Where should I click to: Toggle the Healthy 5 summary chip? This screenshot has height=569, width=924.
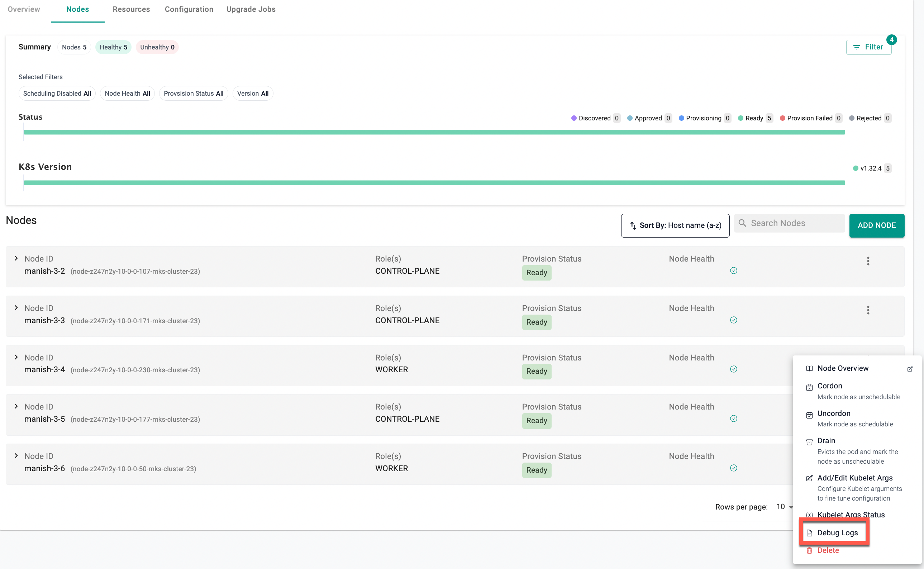(x=113, y=47)
